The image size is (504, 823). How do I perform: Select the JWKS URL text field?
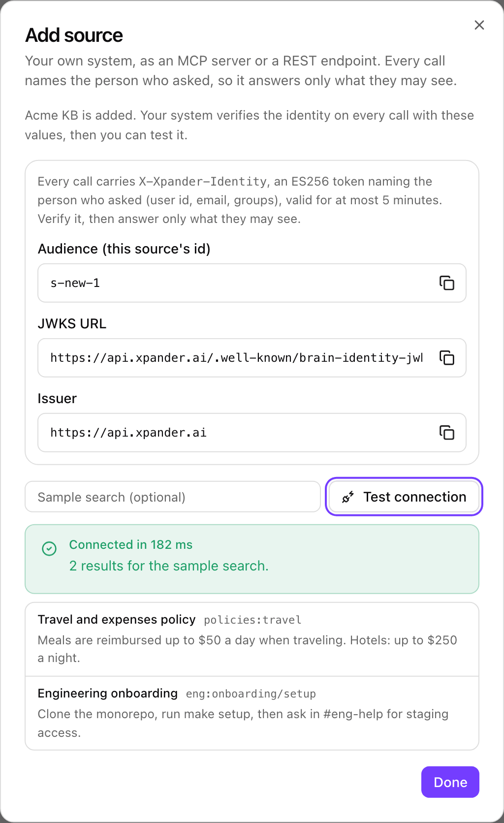[x=252, y=358]
